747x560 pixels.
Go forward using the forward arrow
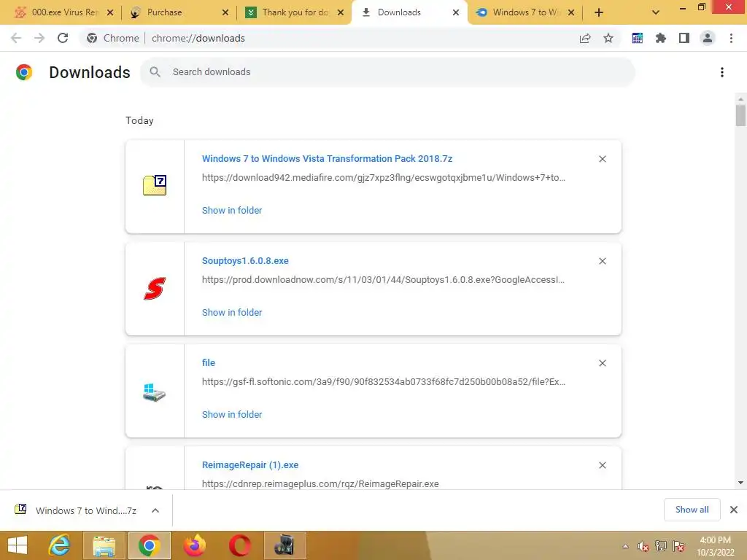coord(39,38)
